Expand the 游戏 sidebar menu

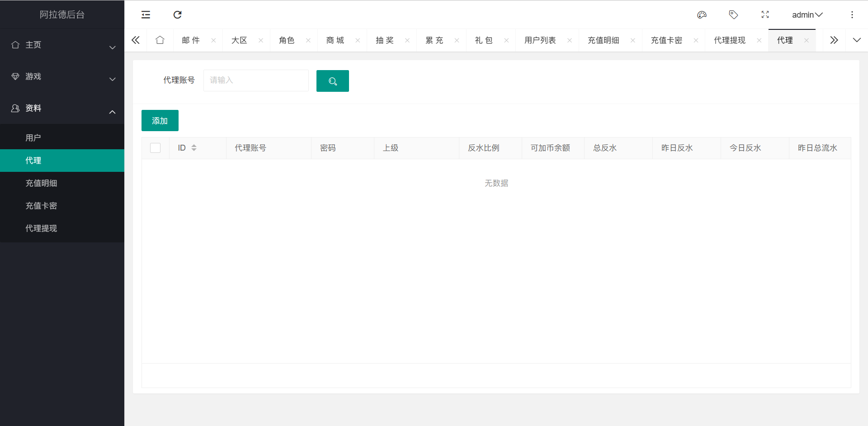coord(62,77)
